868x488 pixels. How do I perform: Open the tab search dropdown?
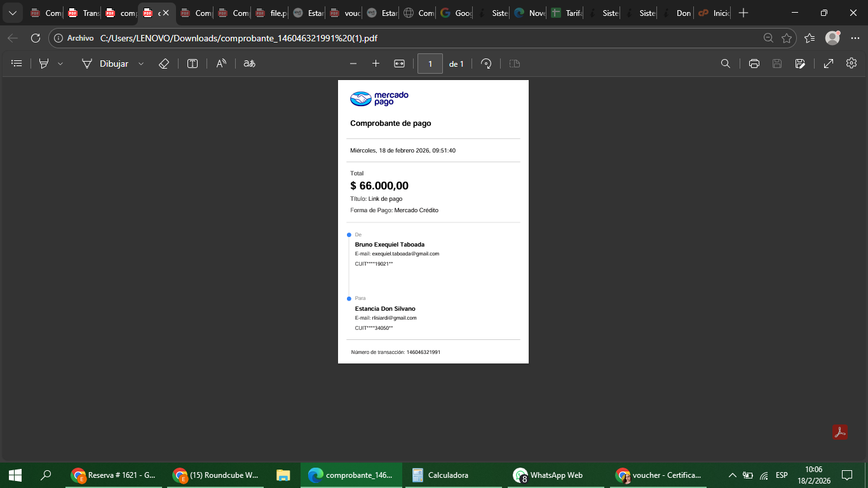pos(12,13)
